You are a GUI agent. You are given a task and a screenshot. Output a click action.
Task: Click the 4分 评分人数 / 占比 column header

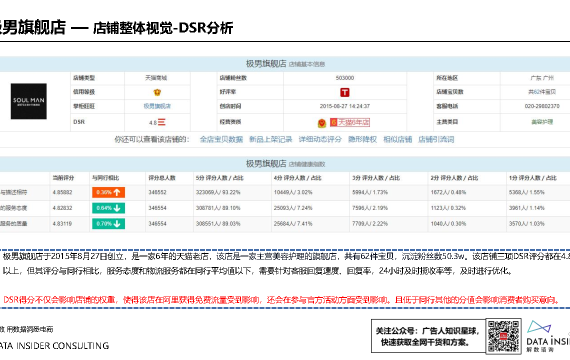coord(298,178)
